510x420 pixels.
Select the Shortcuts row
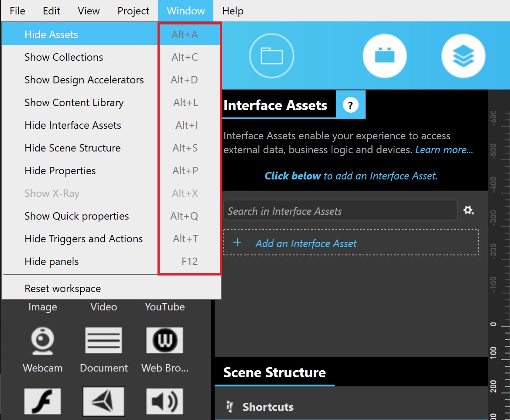351,406
